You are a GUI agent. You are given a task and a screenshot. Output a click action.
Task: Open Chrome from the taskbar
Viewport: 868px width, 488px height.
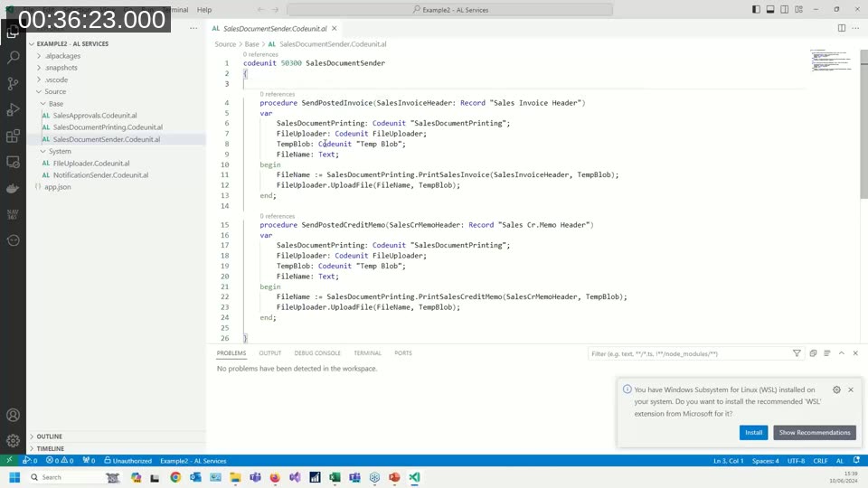coord(175,477)
